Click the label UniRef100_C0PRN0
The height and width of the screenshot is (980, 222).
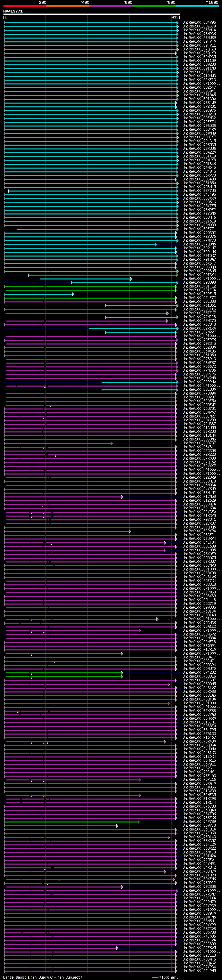pyautogui.click(x=199, y=382)
